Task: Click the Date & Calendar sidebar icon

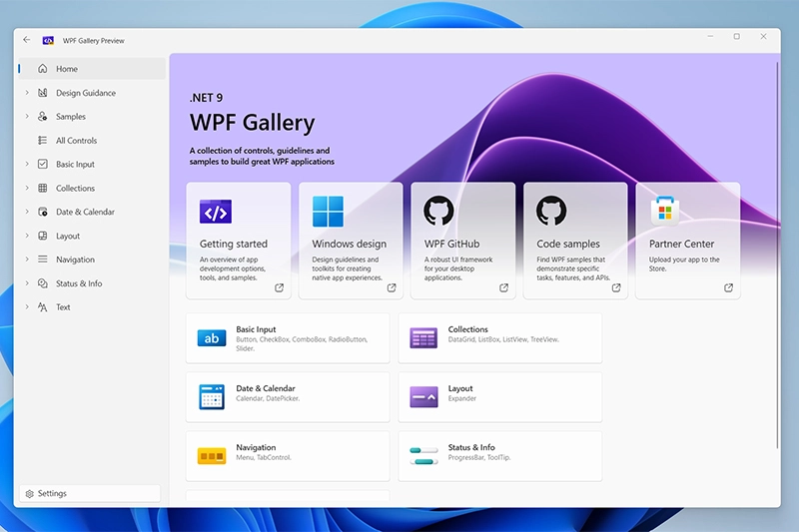Action: coord(43,212)
